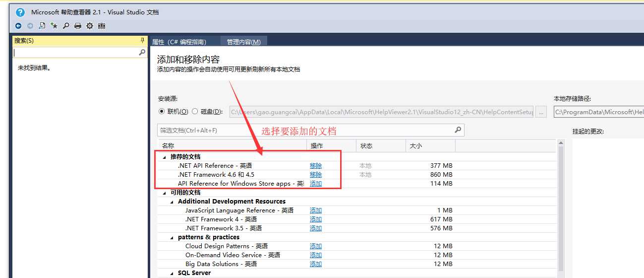Add JavaScript Language Reference
Image resolution: width=644 pixels, height=278 pixels.
[x=316, y=210]
